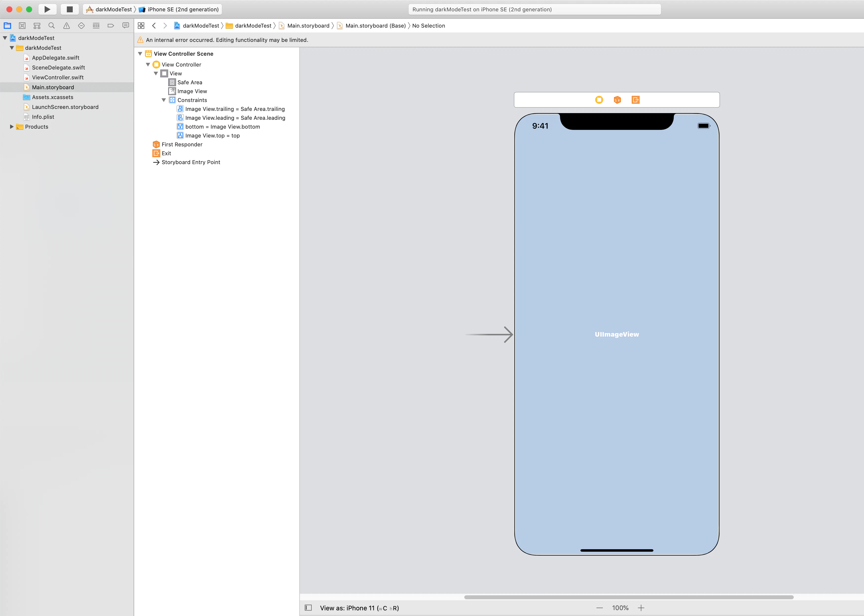
Task: Stop the running app
Action: coord(70,9)
